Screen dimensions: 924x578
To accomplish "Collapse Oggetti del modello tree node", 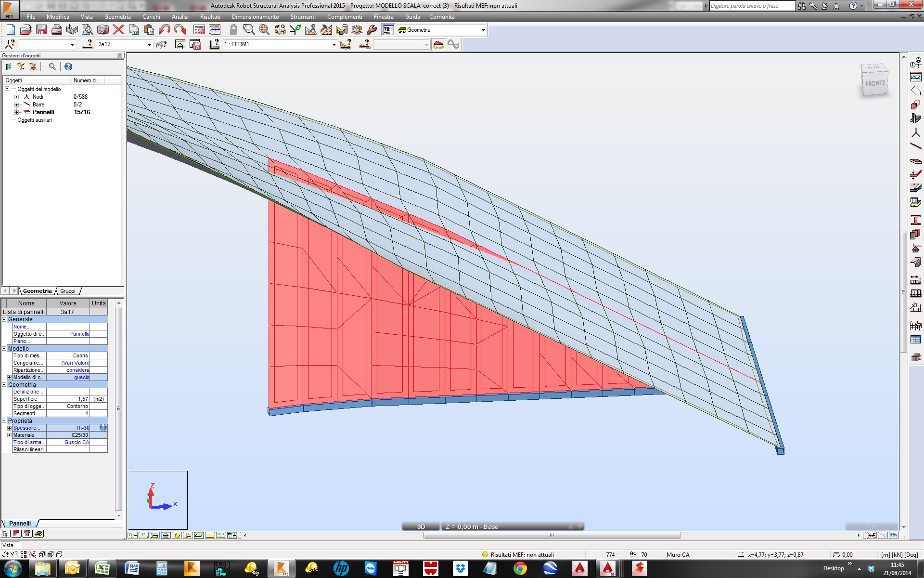I will (x=7, y=89).
